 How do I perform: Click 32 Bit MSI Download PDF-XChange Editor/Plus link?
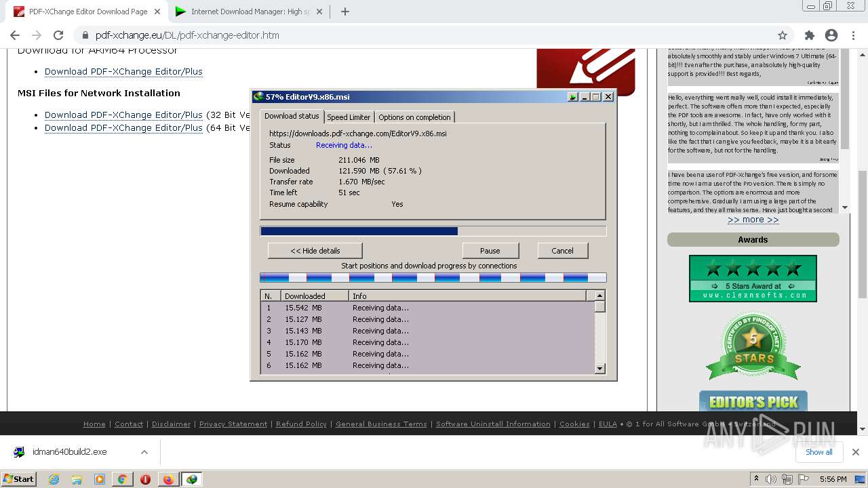point(123,115)
